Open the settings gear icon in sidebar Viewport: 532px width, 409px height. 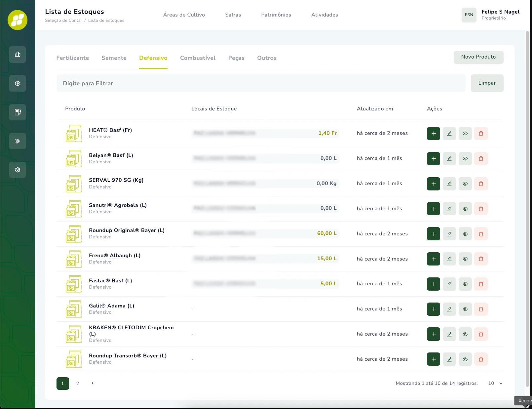click(x=18, y=170)
